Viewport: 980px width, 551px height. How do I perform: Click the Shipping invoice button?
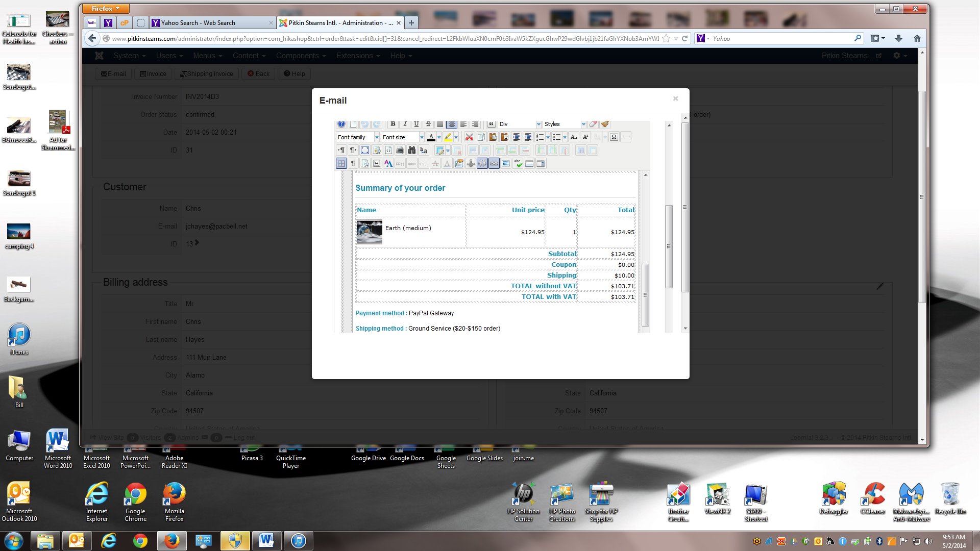coord(207,73)
